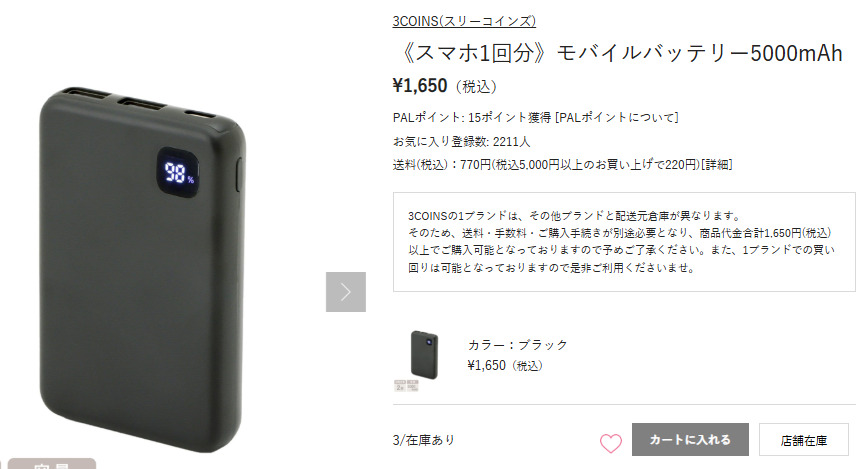Click the カートに入れる button
Viewport: 856px width, 469px height.
pyautogui.click(x=690, y=440)
